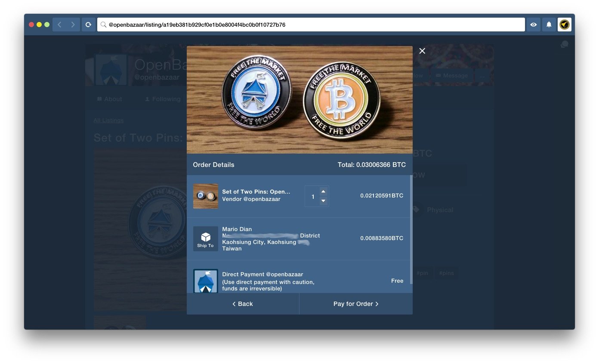The image size is (599, 364).
Task: Increase the pins quantity with the up arrow
Action: [x=324, y=191]
